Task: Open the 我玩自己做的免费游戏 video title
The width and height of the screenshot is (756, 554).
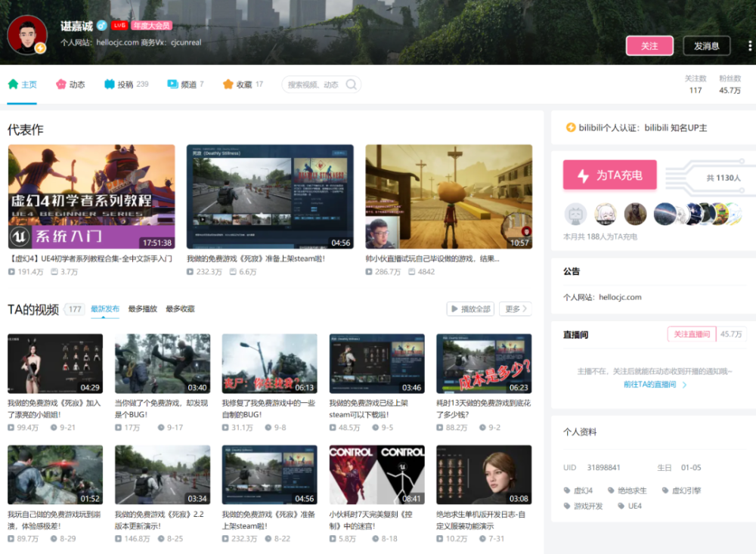Action: click(x=54, y=520)
